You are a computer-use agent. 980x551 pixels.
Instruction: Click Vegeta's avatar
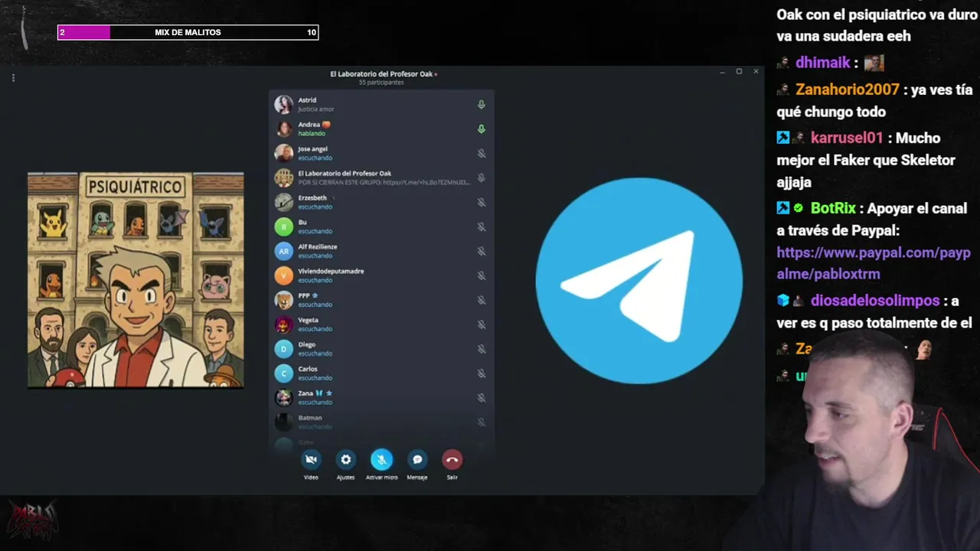click(284, 325)
